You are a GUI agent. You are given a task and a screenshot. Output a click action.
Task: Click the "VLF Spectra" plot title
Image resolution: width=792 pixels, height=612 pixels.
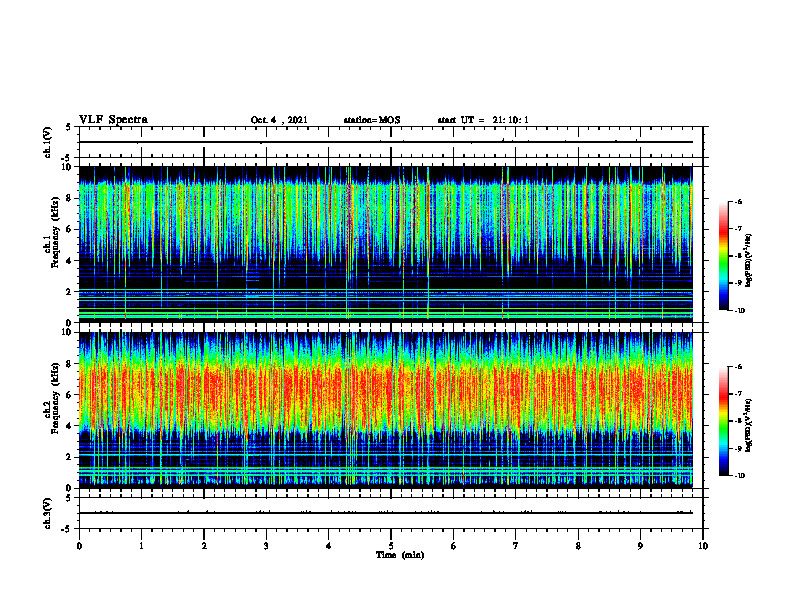click(113, 120)
